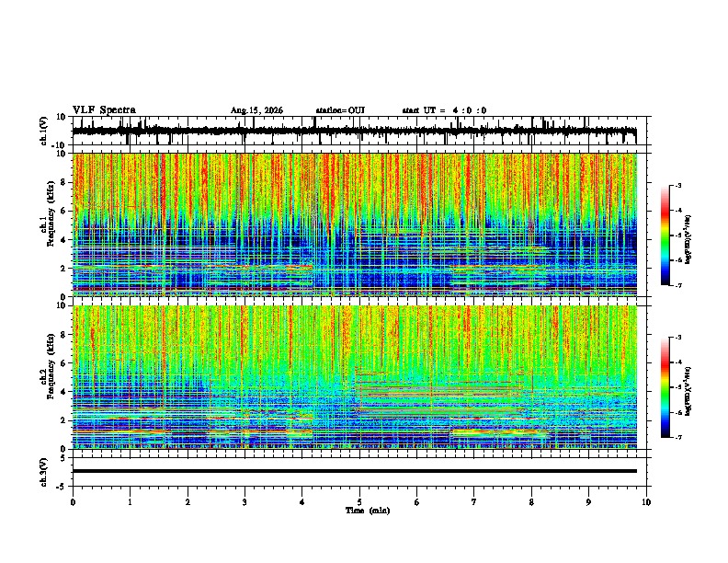The image size is (728, 563).
Task: Click the date text "Aug.15, 2026"
Action: [x=256, y=110]
